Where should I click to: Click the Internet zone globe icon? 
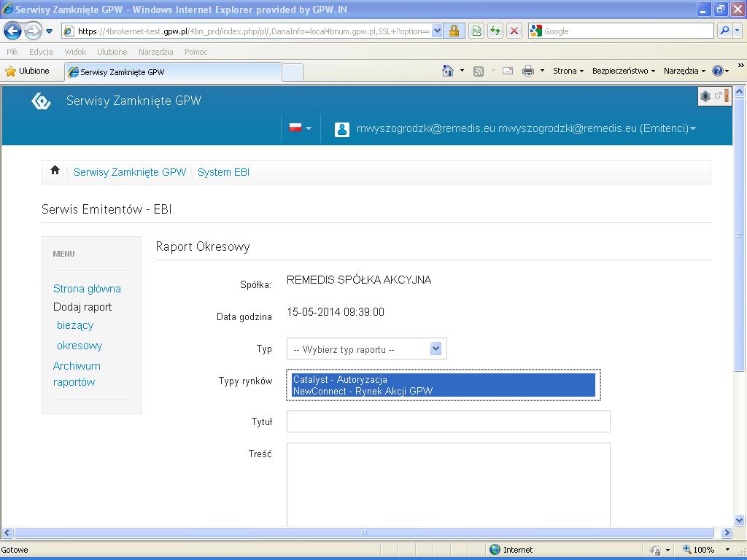(x=495, y=550)
